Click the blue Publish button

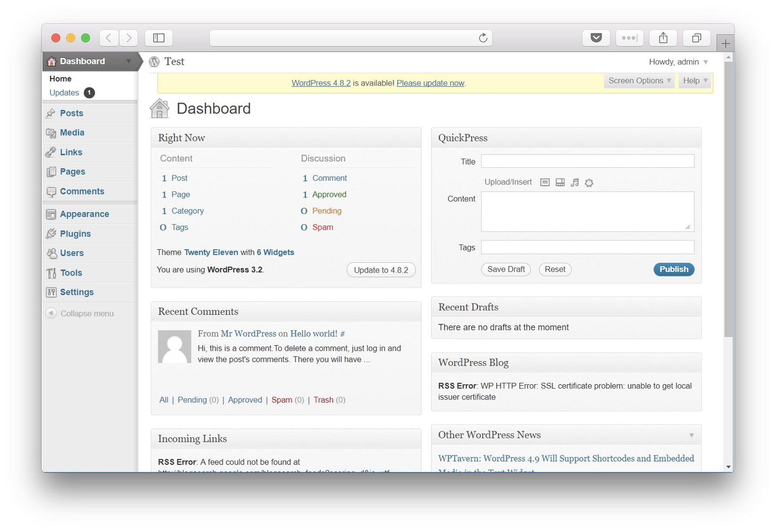[674, 269]
